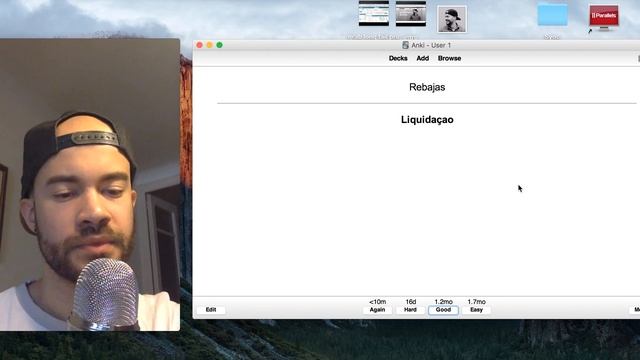The height and width of the screenshot is (360, 640).
Task: Rate the card as Easy
Action: click(x=476, y=310)
